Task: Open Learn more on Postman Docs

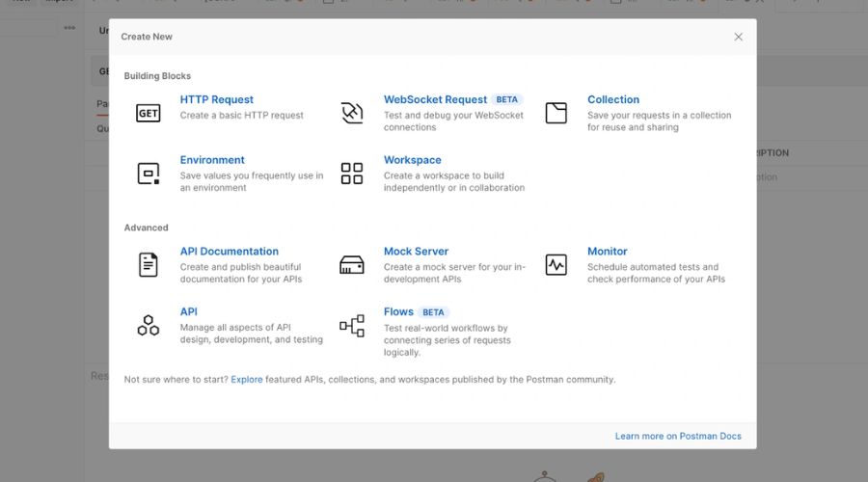Action: click(x=678, y=436)
